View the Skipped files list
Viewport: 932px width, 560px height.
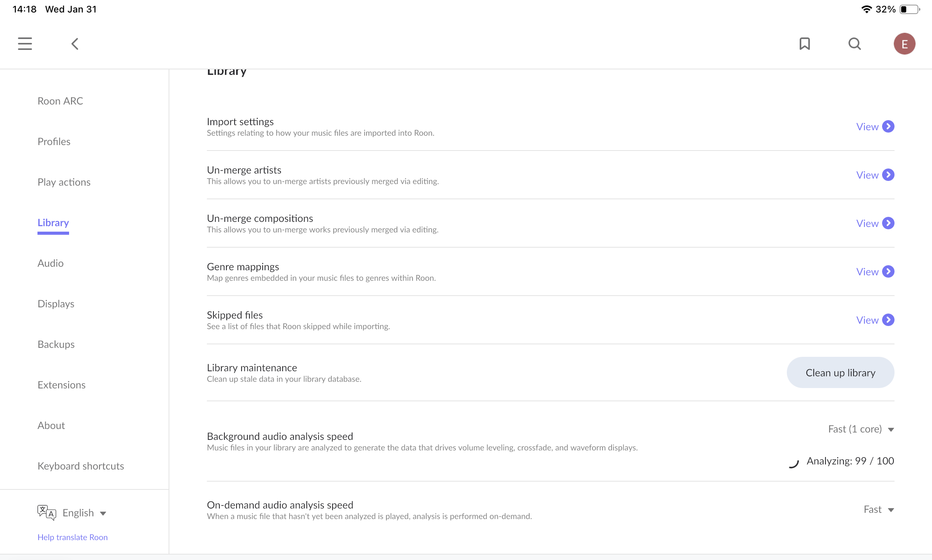pyautogui.click(x=875, y=320)
